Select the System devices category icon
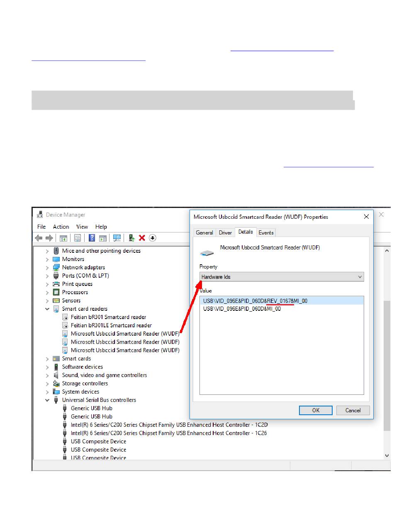394x532 pixels. coord(56,392)
